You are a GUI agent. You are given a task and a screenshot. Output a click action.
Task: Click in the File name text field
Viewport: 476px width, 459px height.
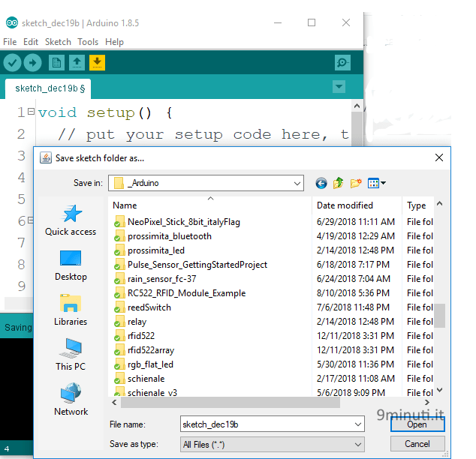click(267, 424)
